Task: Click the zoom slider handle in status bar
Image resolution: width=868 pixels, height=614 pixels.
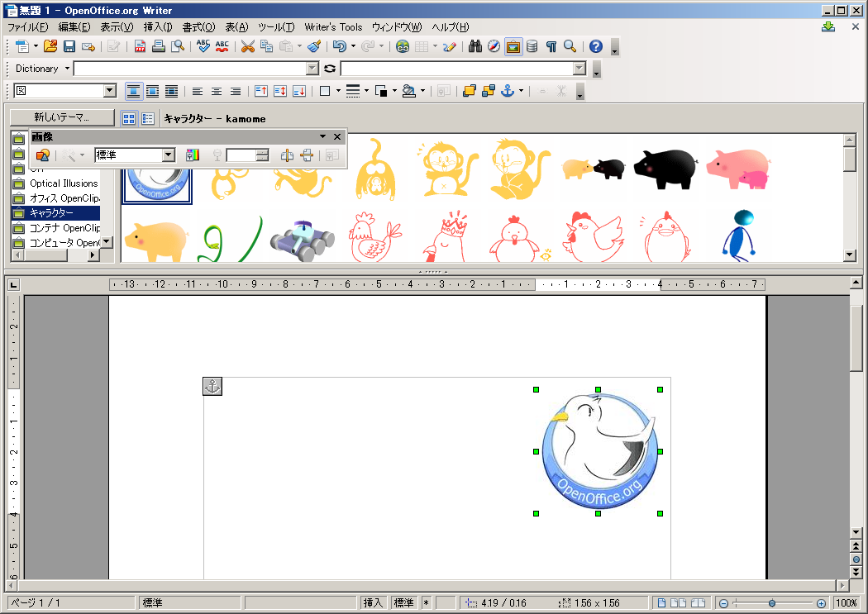Action: (772, 603)
